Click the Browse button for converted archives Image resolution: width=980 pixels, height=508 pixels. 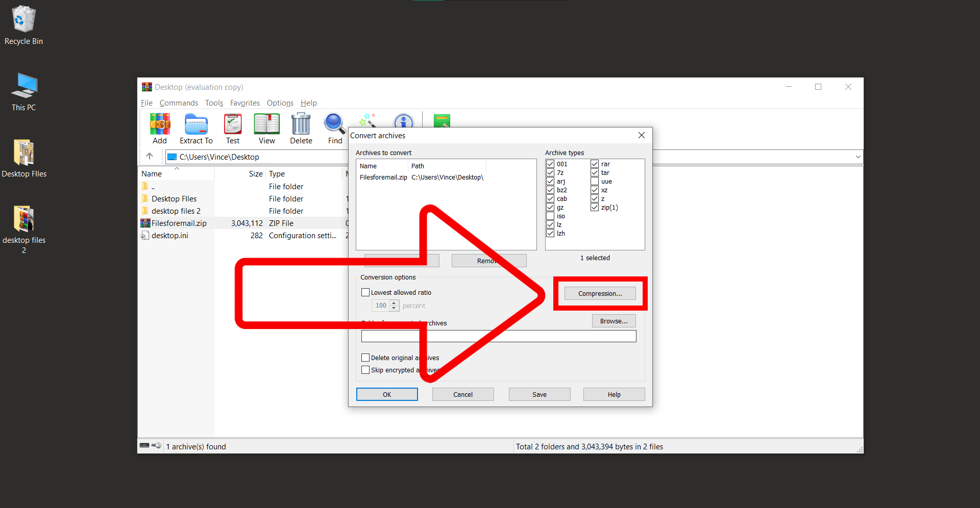pyautogui.click(x=614, y=320)
